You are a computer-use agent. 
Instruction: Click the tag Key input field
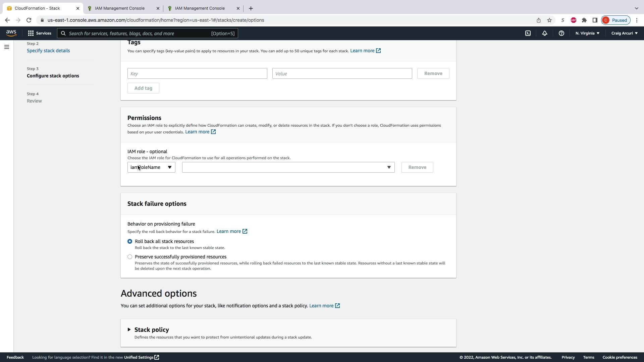click(x=197, y=73)
